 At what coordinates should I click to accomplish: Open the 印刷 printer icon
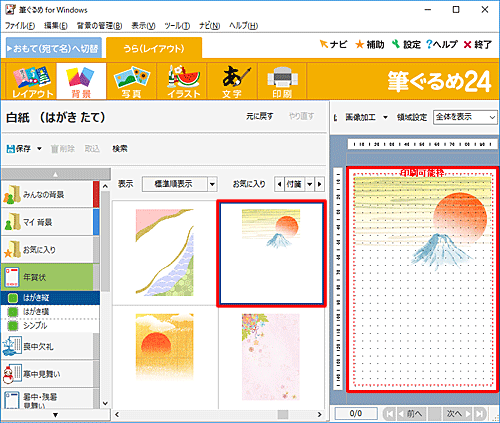coord(282,81)
